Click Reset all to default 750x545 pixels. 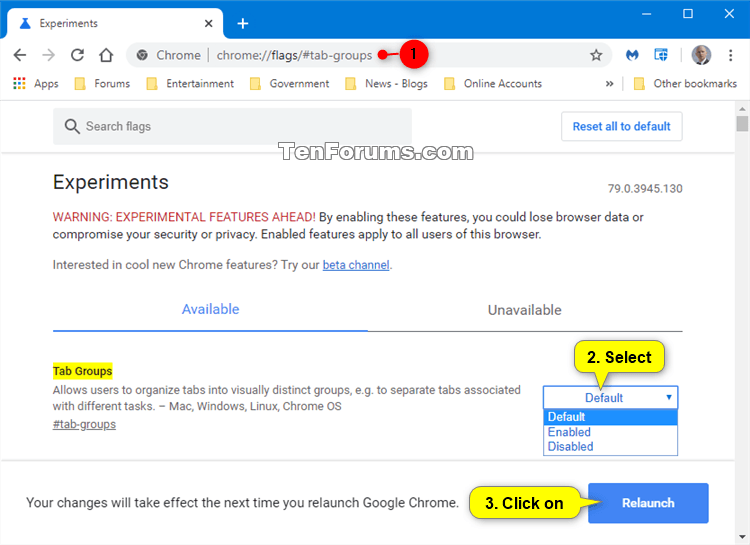pyautogui.click(x=621, y=126)
